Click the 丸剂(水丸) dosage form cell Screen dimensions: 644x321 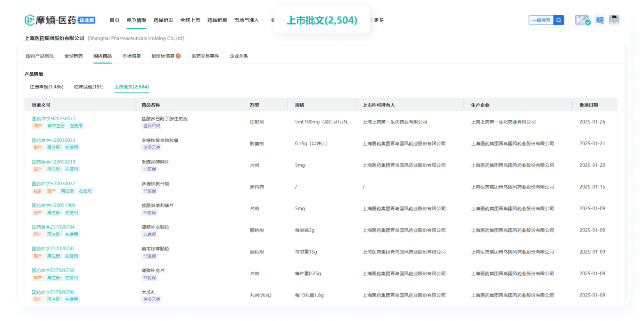pos(261,295)
